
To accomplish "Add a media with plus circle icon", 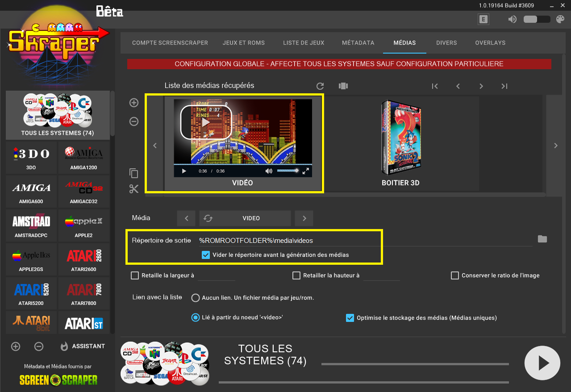I will point(134,103).
